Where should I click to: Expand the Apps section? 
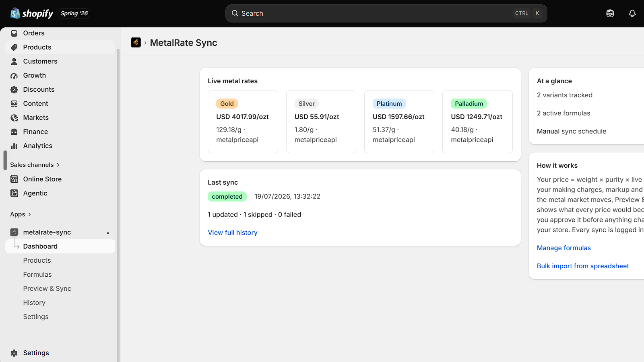[x=21, y=214]
